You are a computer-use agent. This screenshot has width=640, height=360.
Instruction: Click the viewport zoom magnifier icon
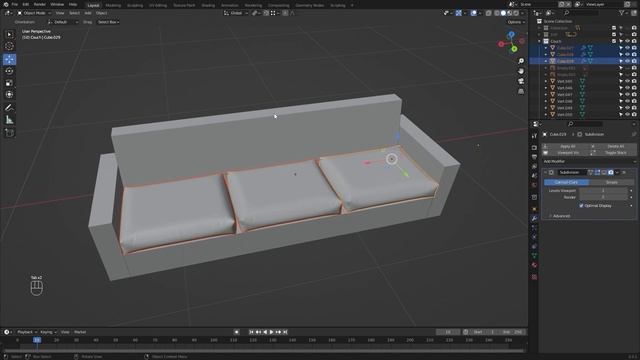521,61
